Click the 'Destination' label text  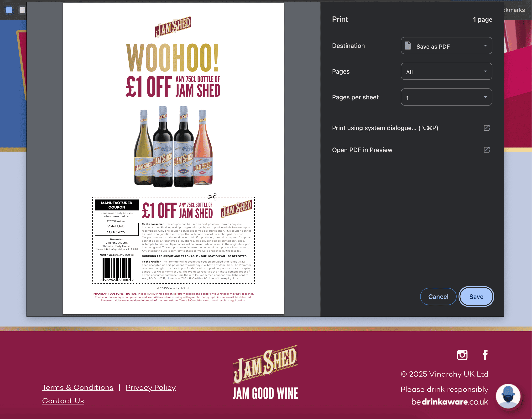(348, 46)
